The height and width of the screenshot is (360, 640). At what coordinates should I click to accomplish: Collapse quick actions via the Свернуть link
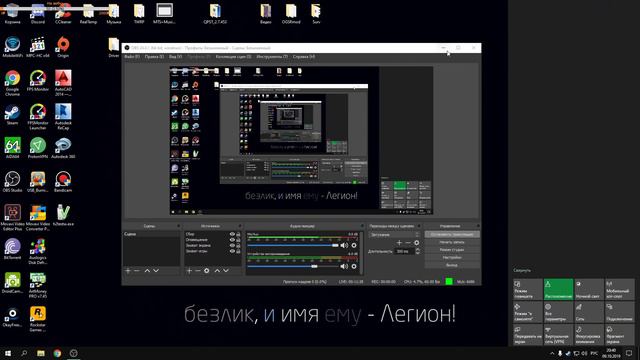click(522, 270)
